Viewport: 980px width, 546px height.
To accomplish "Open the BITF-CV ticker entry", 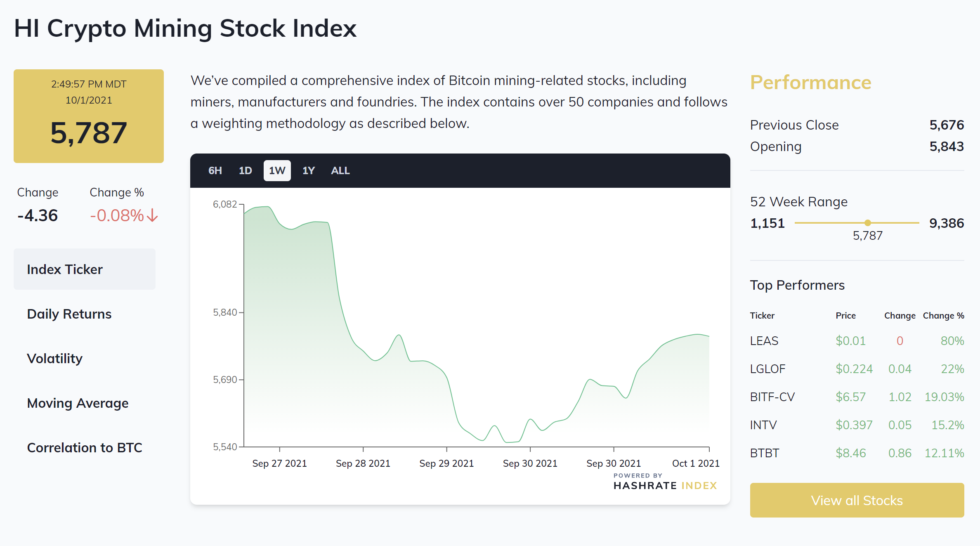I will tap(772, 397).
